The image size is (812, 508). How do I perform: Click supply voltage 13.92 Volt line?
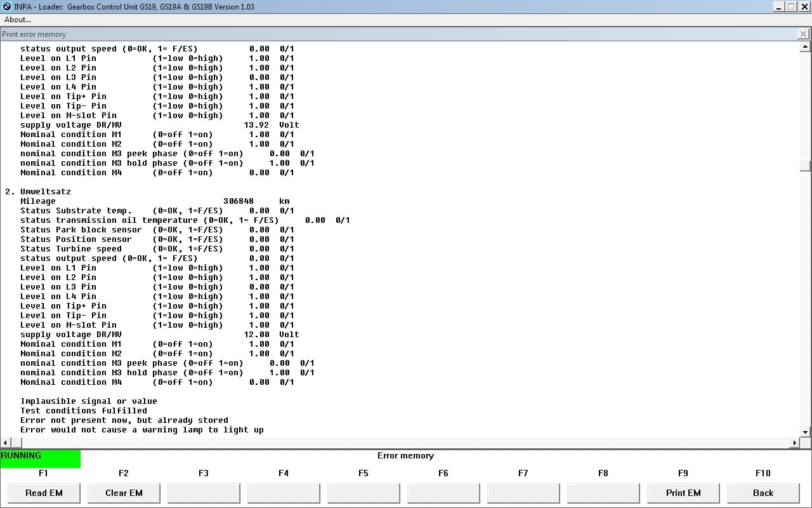(160, 124)
